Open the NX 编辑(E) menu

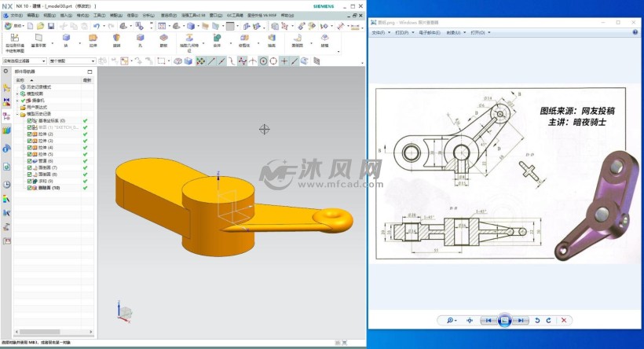pos(33,15)
